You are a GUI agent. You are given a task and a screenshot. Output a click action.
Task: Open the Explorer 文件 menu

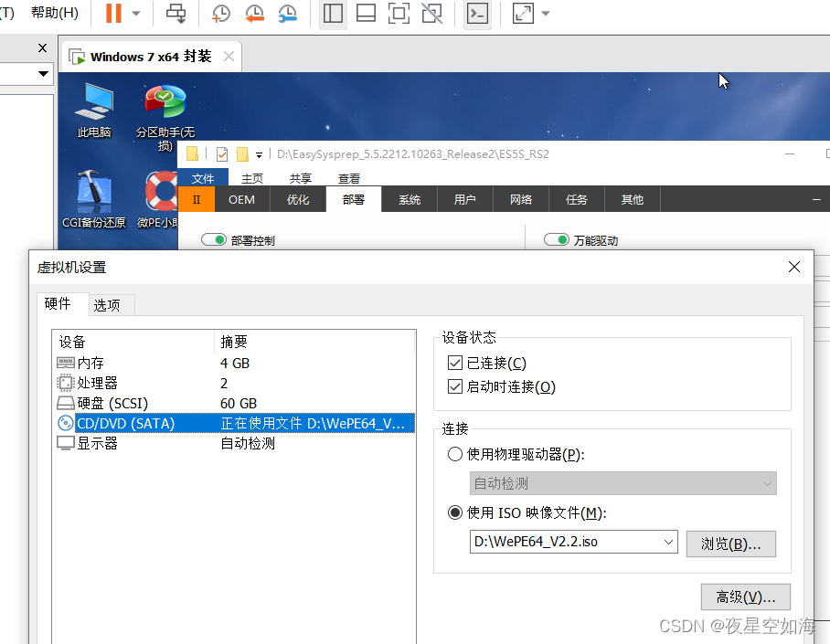point(203,178)
